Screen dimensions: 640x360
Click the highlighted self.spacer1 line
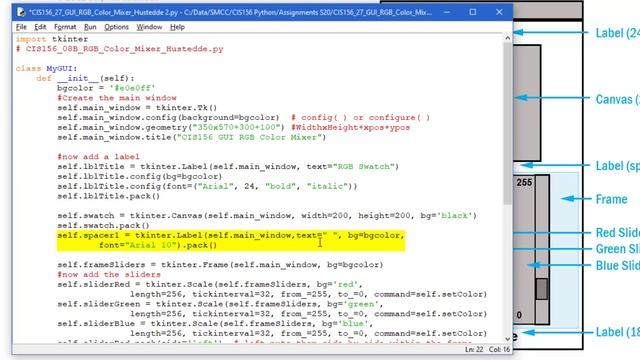(x=231, y=236)
